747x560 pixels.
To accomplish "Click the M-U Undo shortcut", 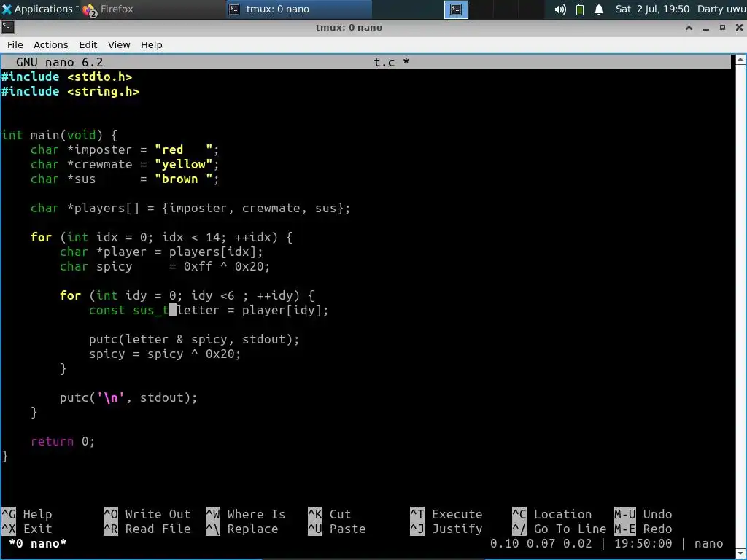I will (x=643, y=514).
